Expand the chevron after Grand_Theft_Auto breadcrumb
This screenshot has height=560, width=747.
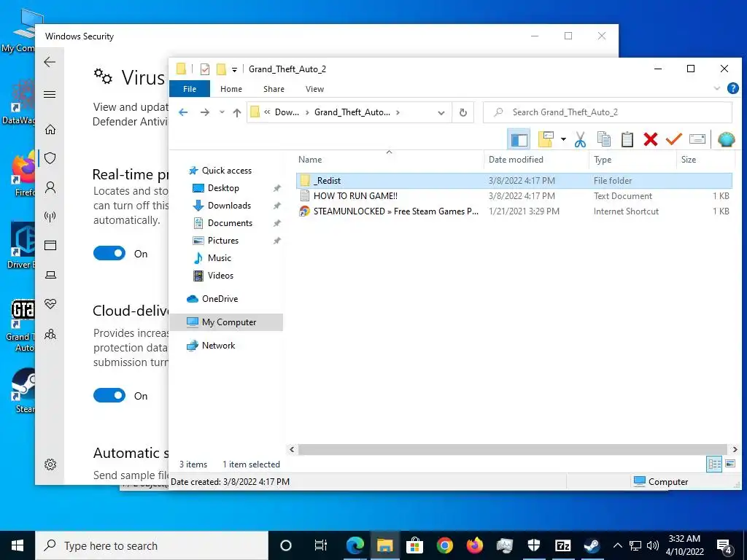click(x=398, y=112)
